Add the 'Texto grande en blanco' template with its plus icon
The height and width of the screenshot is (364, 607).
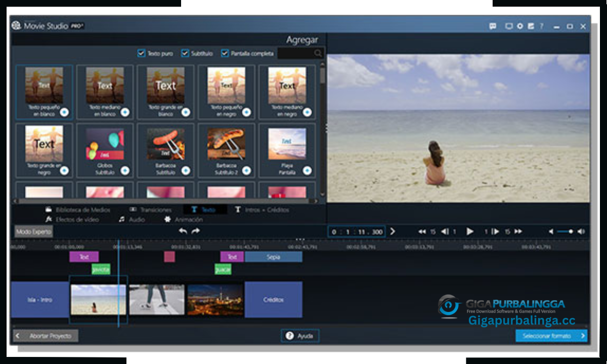pos(186,112)
